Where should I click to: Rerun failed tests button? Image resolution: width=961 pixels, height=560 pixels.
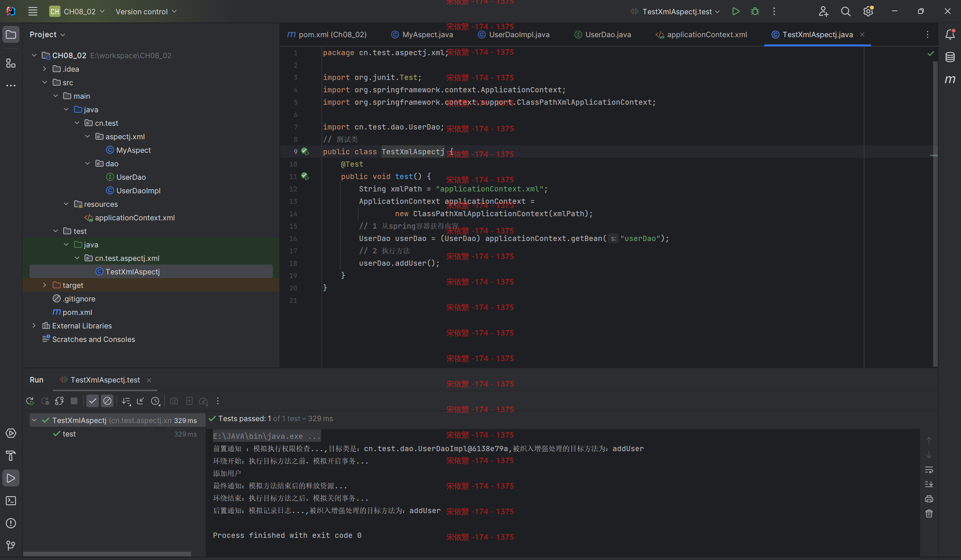(45, 401)
